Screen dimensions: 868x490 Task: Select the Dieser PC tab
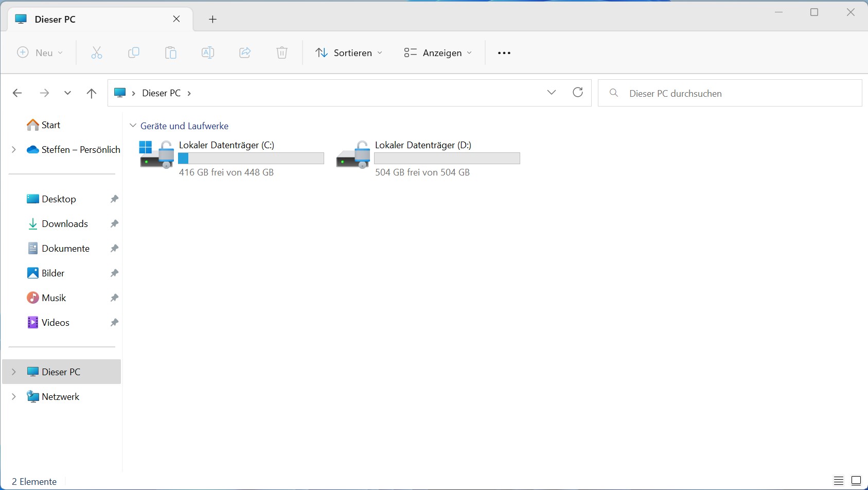point(100,19)
